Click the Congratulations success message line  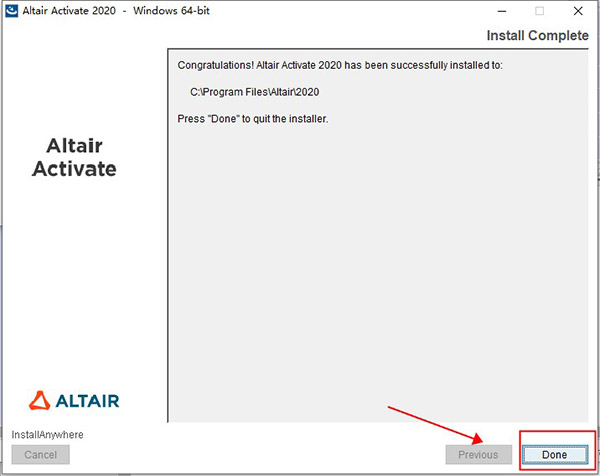pos(340,65)
